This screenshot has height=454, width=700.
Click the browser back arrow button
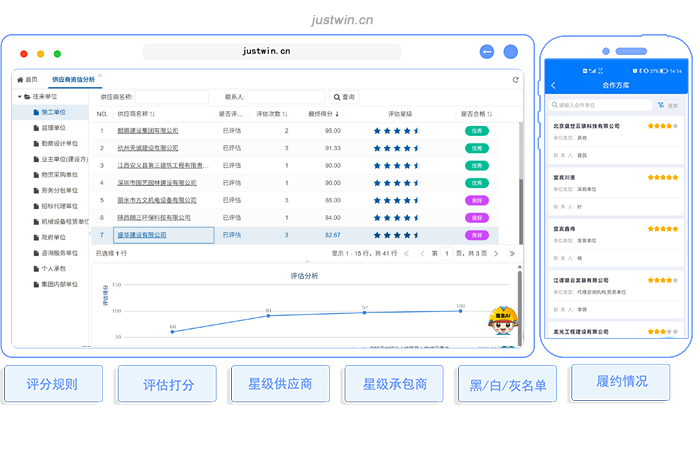(x=487, y=52)
